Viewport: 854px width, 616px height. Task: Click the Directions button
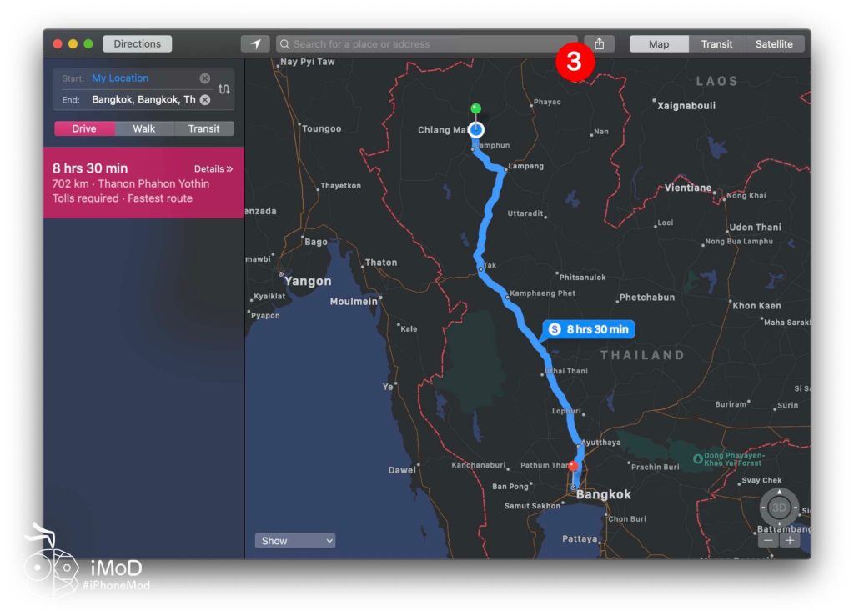[137, 43]
